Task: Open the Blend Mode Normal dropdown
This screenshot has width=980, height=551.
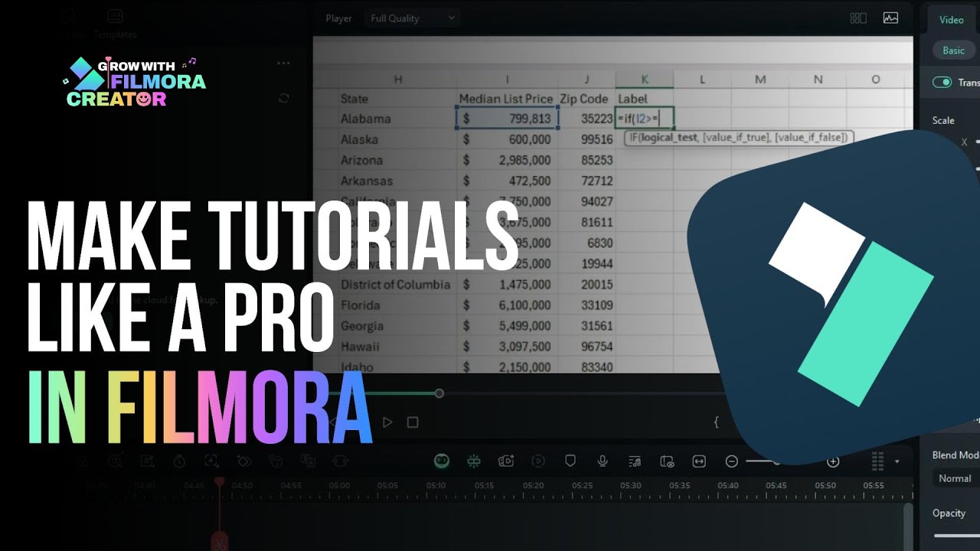Action: (957, 478)
